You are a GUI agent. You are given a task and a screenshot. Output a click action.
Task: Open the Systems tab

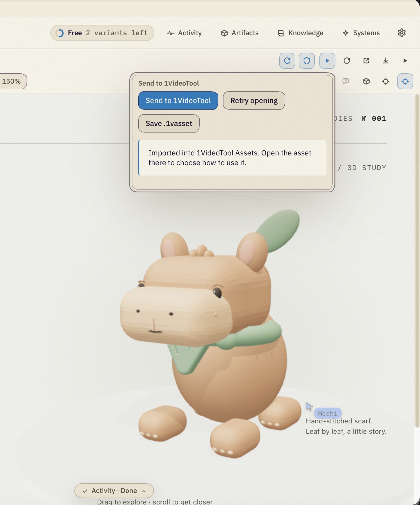click(x=361, y=33)
